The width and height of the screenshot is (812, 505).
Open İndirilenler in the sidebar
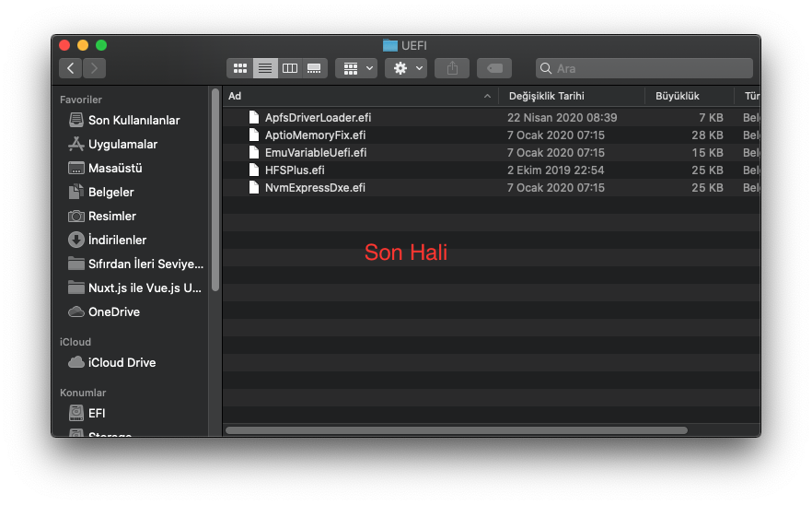pos(117,240)
